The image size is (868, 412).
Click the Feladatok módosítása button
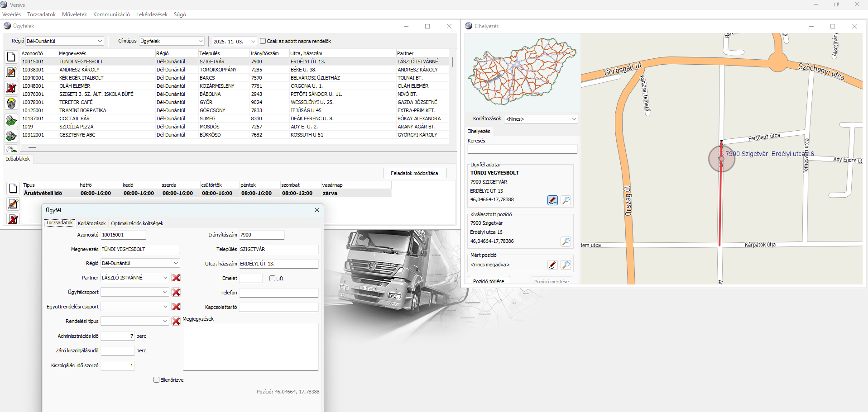pyautogui.click(x=414, y=173)
